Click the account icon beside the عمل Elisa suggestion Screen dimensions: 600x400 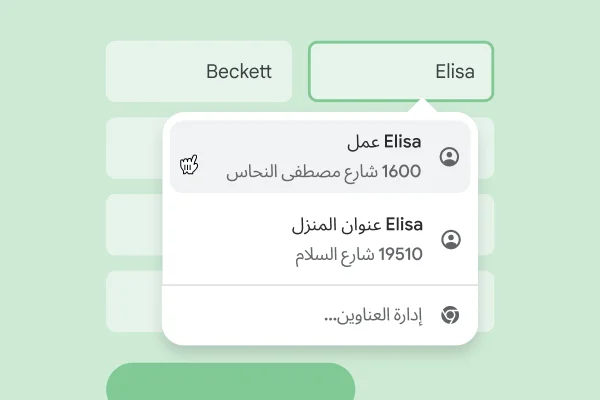tap(450, 156)
